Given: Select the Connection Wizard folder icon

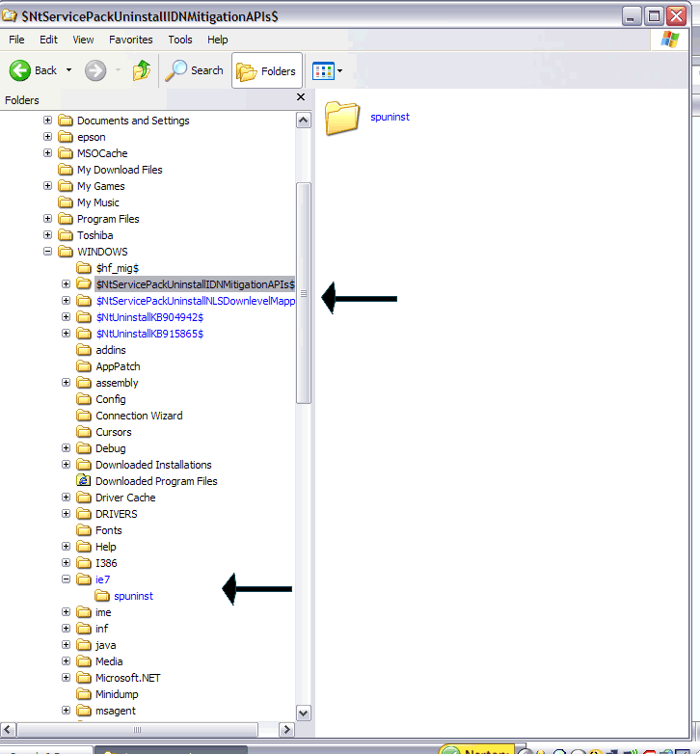Looking at the screenshot, I should [84, 416].
